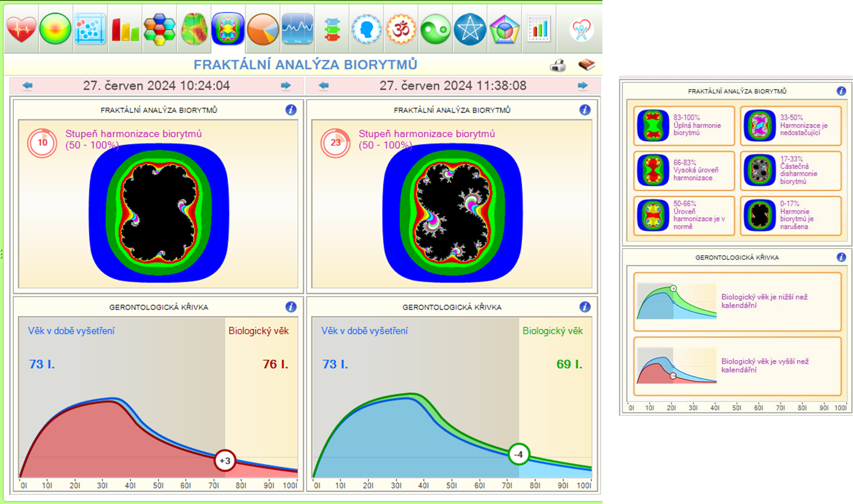The image size is (853, 504).
Task: Select the 17-33% partial disharmony legend item
Action: click(791, 171)
